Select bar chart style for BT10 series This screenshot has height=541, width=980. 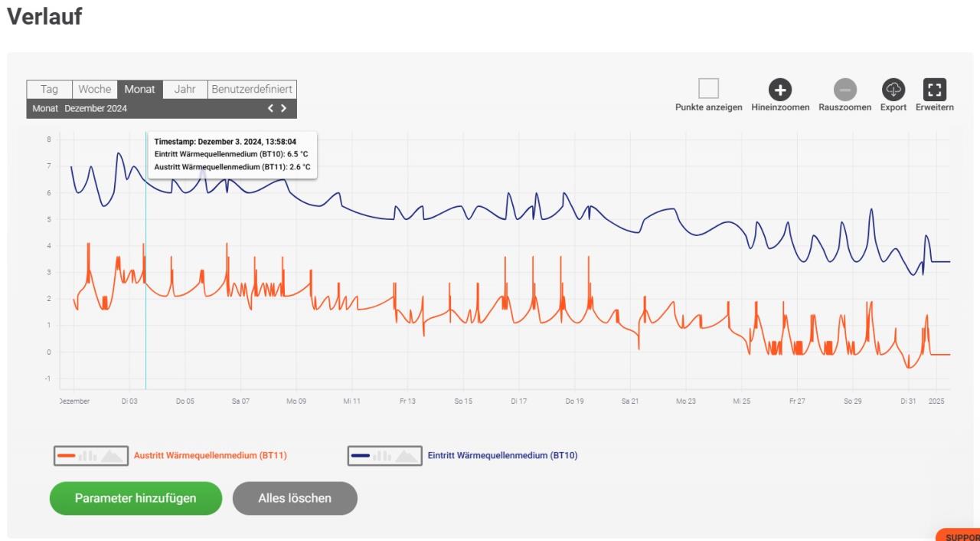pos(381,456)
